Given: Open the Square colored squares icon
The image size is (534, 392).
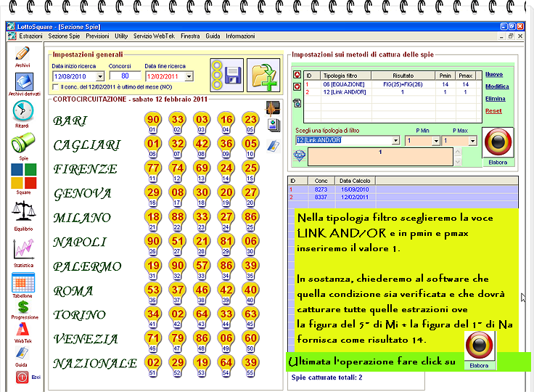Looking at the screenshot, I should point(23,176).
